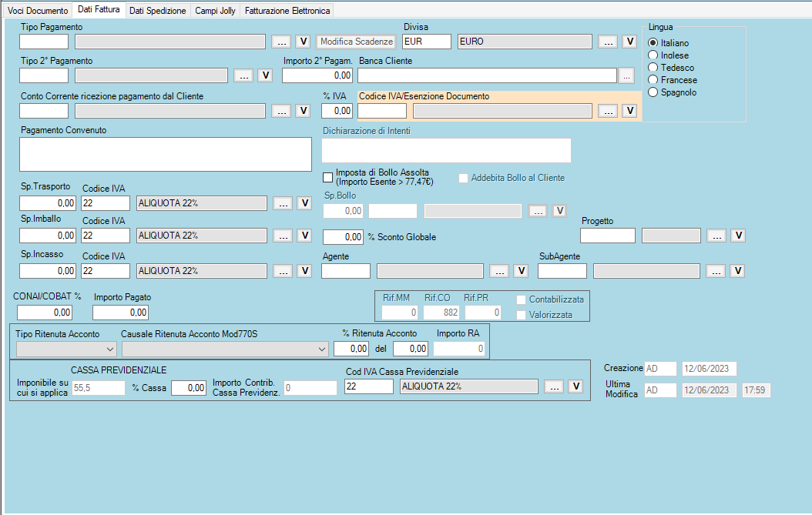This screenshot has height=515, width=812.
Task: Click the V button next to Divisa EURO
Action: (629, 42)
